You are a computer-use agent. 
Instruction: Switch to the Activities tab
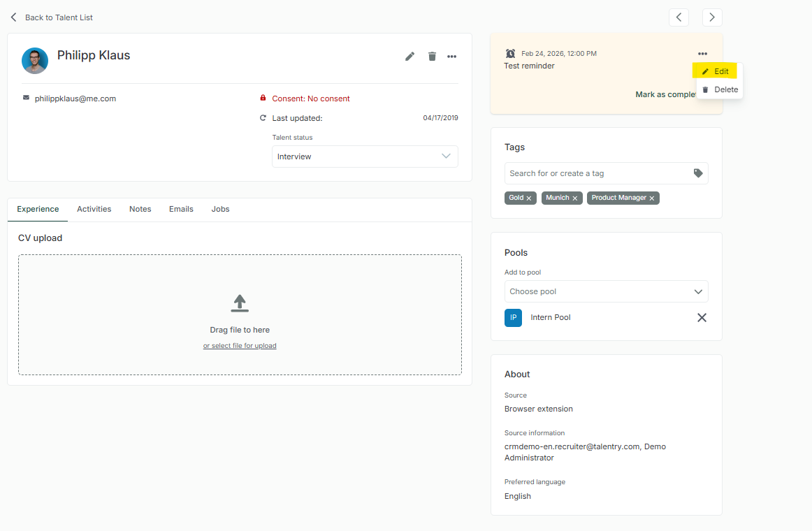coord(94,209)
